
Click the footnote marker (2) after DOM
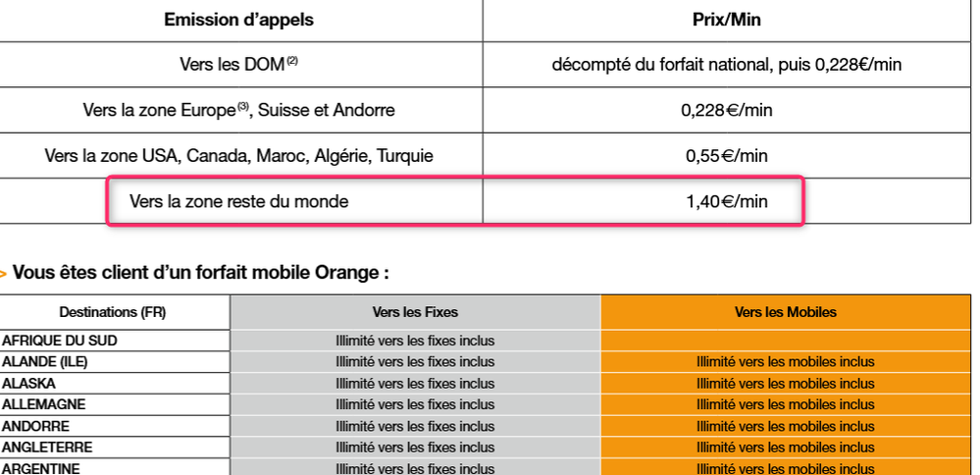(x=292, y=61)
